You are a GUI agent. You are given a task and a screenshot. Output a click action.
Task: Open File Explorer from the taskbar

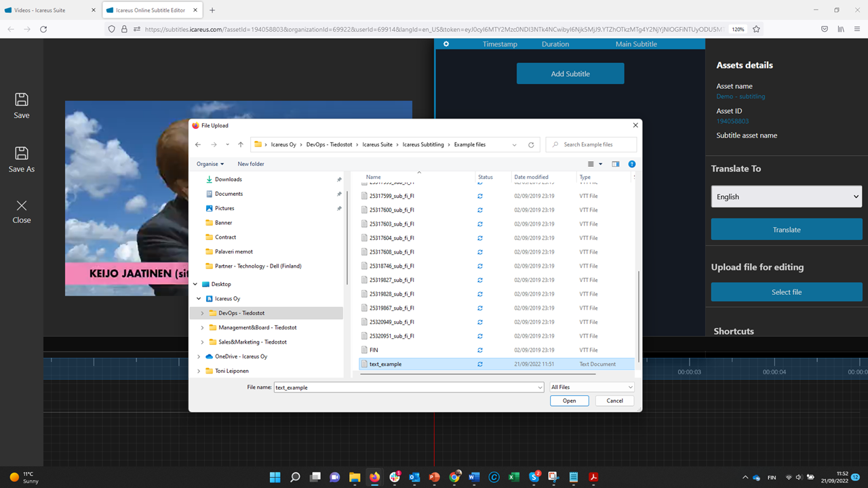(355, 477)
